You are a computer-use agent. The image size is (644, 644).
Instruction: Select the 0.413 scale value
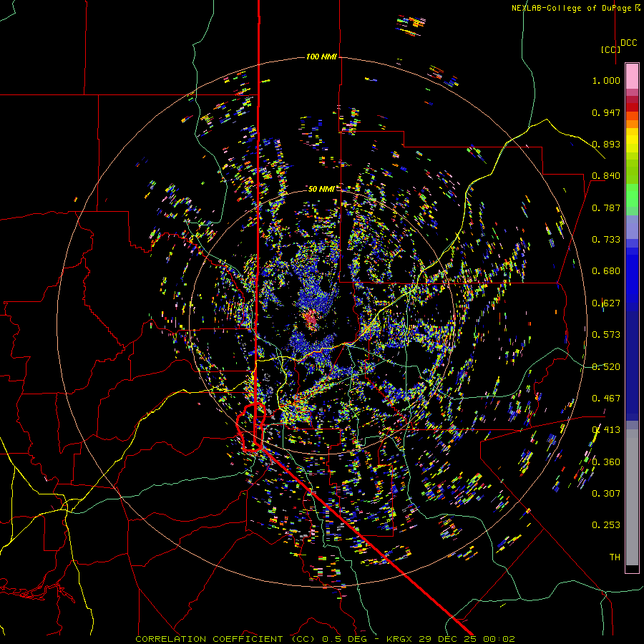click(606, 430)
